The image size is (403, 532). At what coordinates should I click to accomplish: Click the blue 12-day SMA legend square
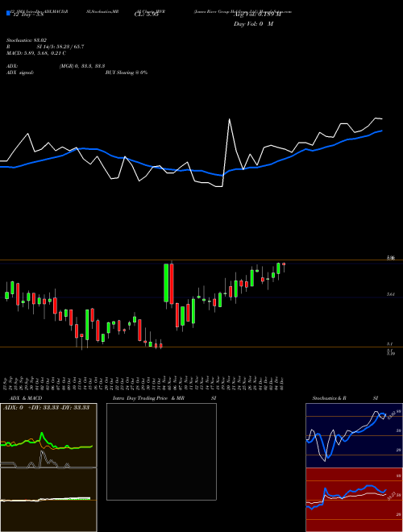tap(8, 13)
